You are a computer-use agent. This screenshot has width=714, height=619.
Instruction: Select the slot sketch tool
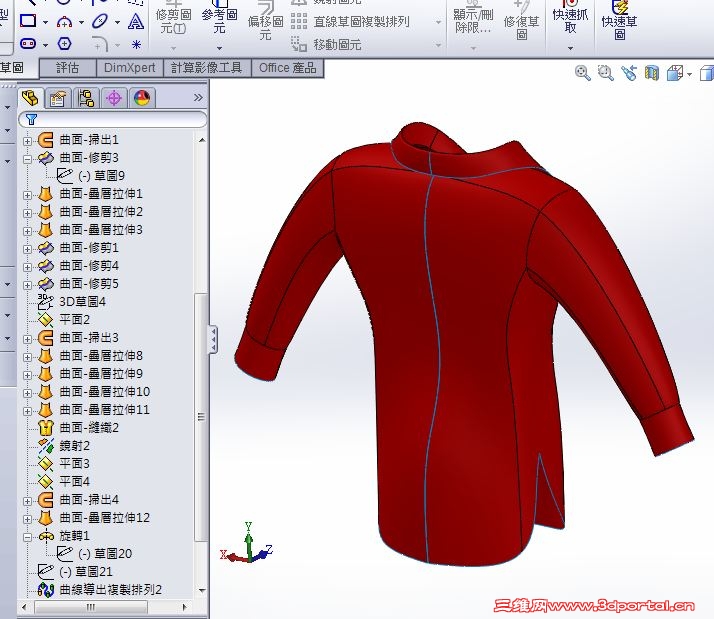point(28,44)
